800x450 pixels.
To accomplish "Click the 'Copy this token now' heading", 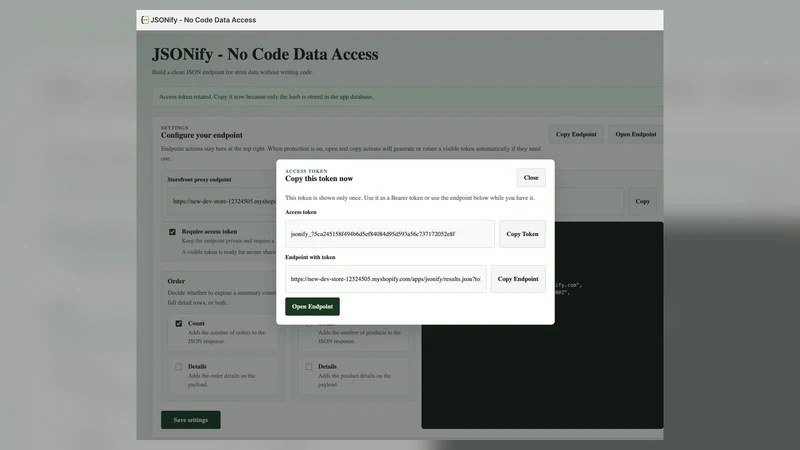I will [x=319, y=179].
